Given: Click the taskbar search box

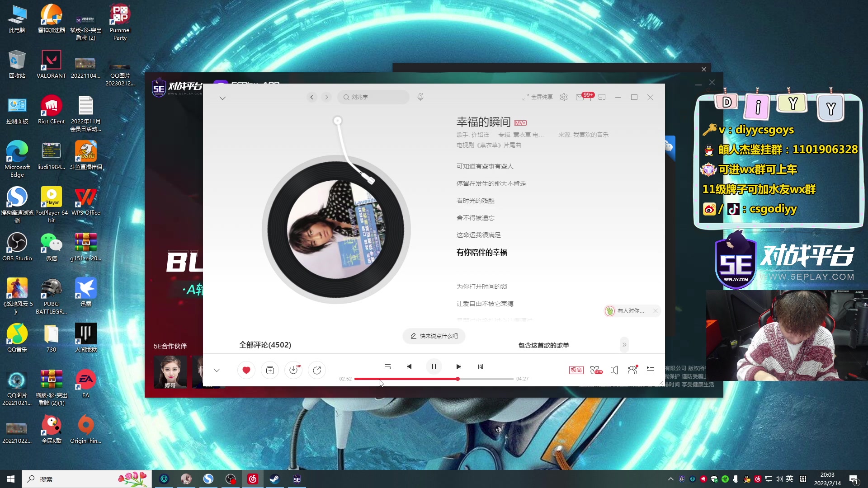Looking at the screenshot, I should pyautogui.click(x=87, y=479).
